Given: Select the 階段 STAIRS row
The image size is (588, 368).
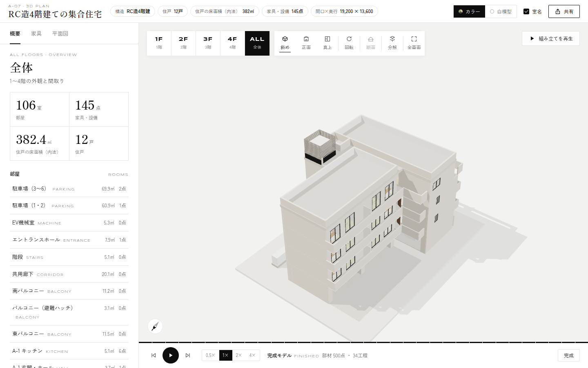Looking at the screenshot, I should pos(69,257).
